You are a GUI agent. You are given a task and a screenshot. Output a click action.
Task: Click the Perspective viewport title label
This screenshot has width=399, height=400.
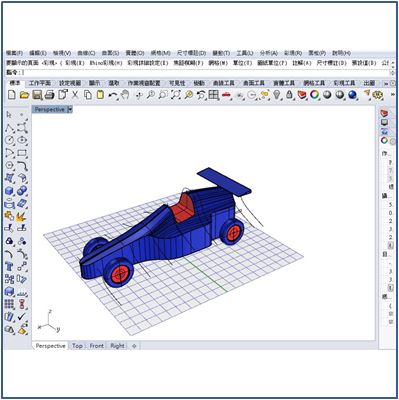pyautogui.click(x=50, y=110)
